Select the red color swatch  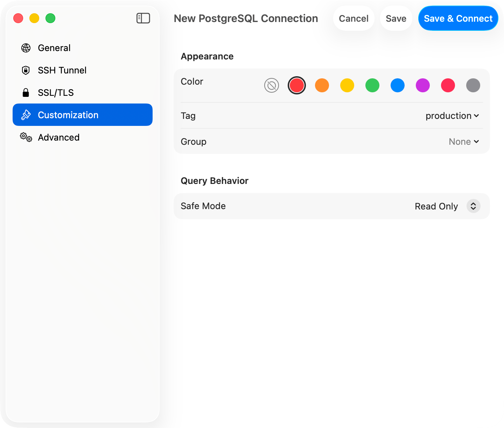(x=297, y=85)
